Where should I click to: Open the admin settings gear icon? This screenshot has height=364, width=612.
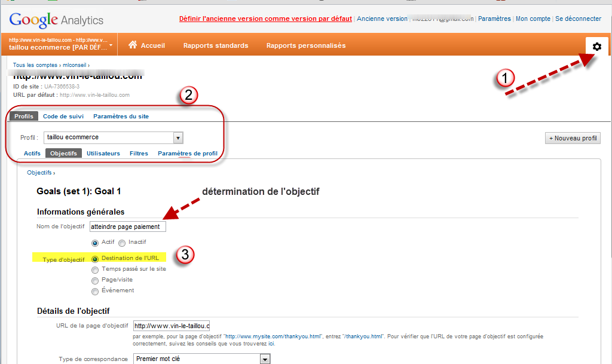[x=597, y=47]
